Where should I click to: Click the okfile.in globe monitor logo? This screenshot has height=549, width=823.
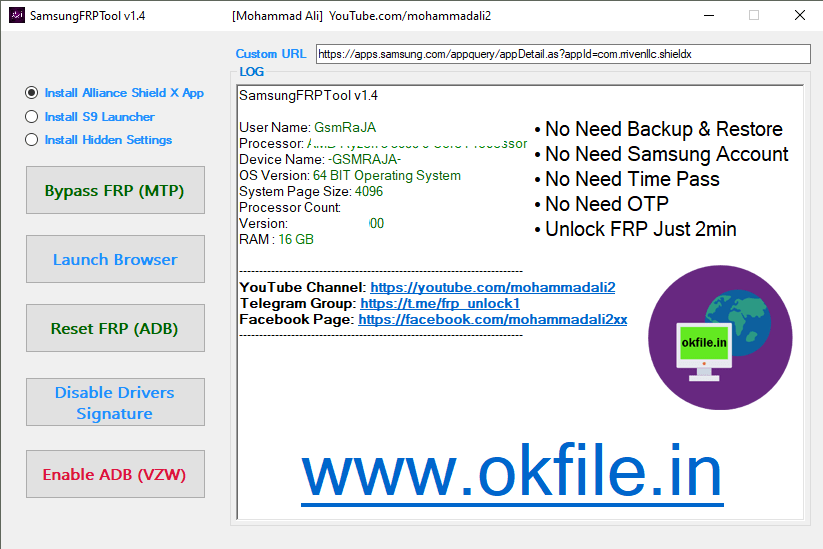tap(720, 337)
